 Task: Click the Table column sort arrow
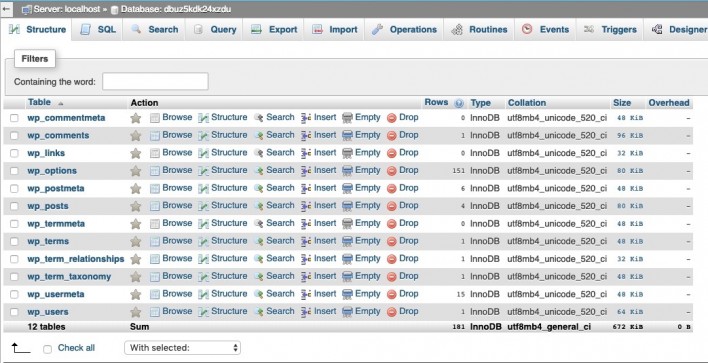click(x=61, y=104)
